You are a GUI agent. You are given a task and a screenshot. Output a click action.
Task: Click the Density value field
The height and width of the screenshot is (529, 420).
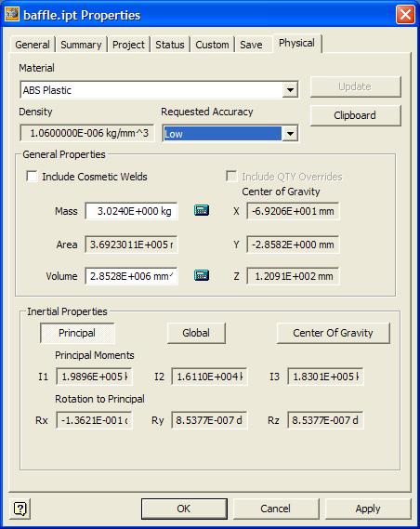click(86, 133)
